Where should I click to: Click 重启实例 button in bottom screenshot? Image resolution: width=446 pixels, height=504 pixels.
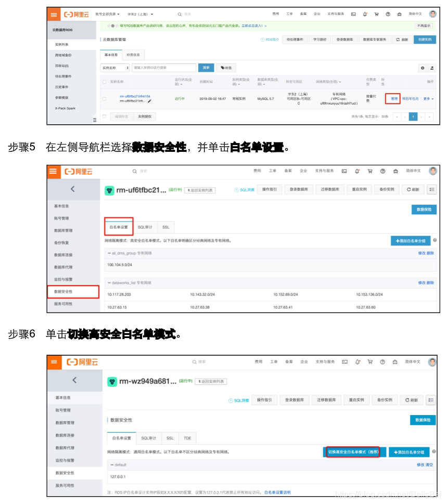356,400
